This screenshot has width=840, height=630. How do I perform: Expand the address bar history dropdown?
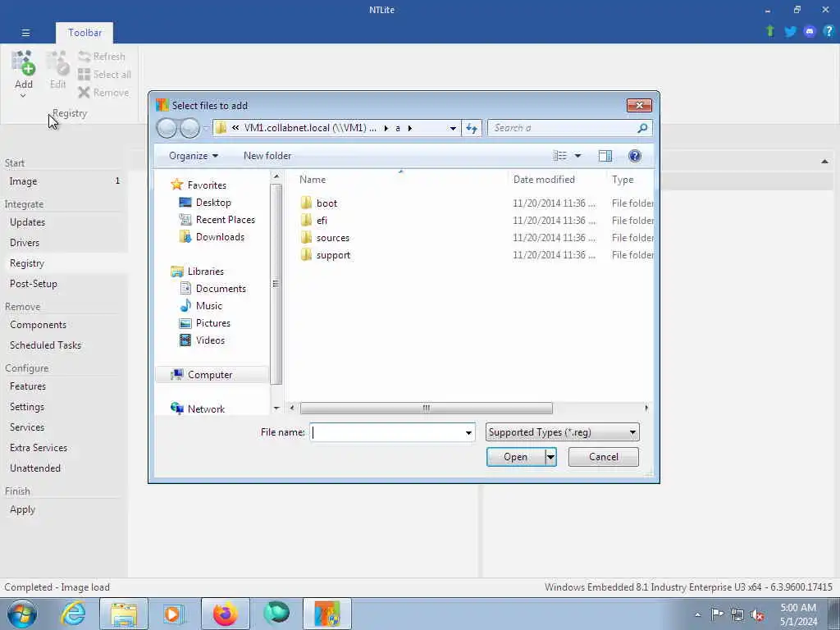pos(453,128)
